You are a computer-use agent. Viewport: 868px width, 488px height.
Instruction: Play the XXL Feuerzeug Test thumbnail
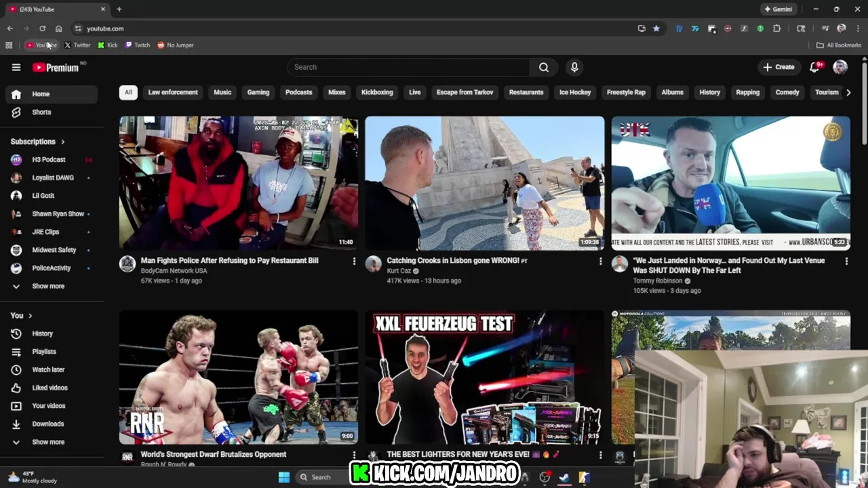(485, 378)
